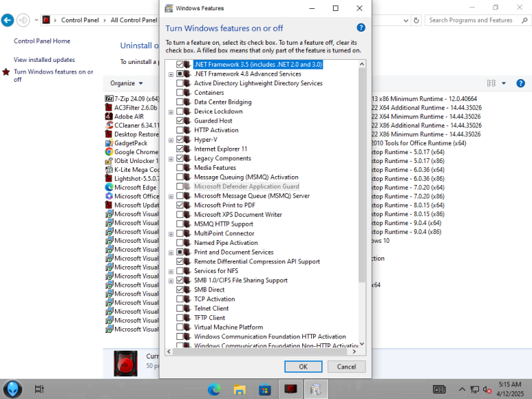This screenshot has width=532, height=399.
Task: Select the IObit Unlocker program icon
Action: (x=109, y=161)
